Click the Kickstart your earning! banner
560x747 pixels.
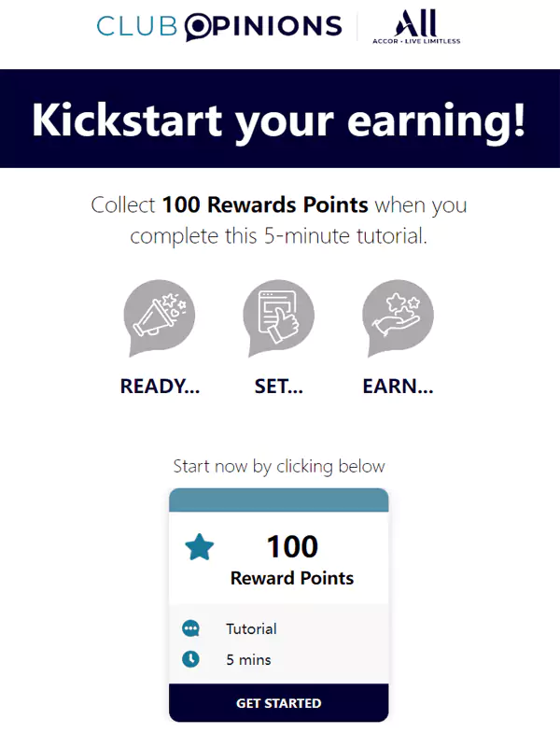(x=279, y=120)
